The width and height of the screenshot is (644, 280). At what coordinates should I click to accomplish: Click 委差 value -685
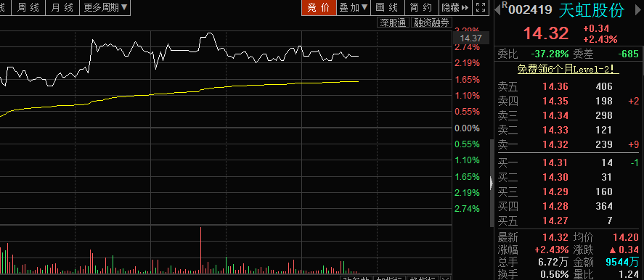coord(629,54)
